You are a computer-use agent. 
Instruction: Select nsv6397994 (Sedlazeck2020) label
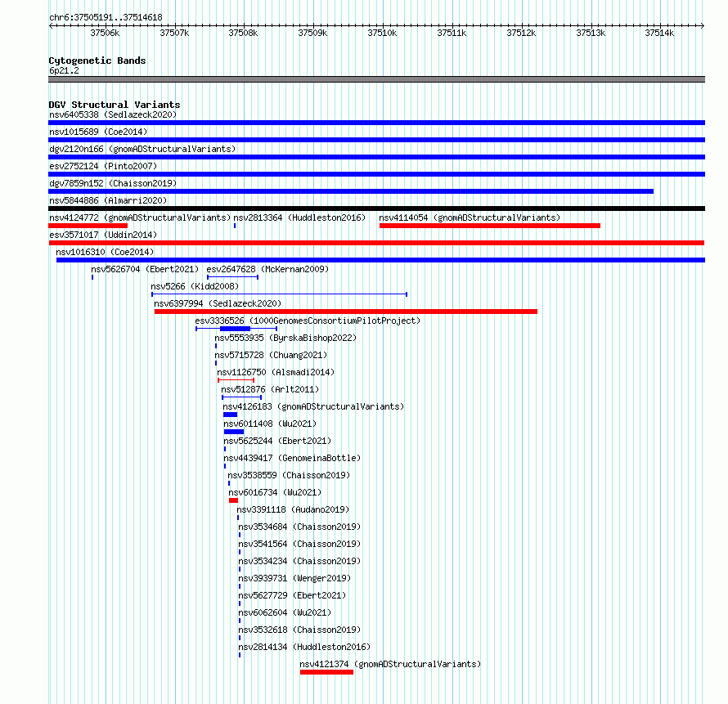tap(218, 303)
